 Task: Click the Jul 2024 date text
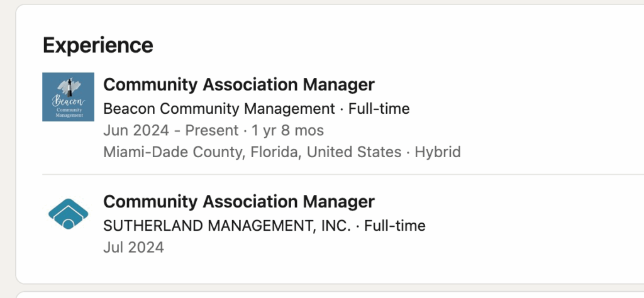pos(133,247)
